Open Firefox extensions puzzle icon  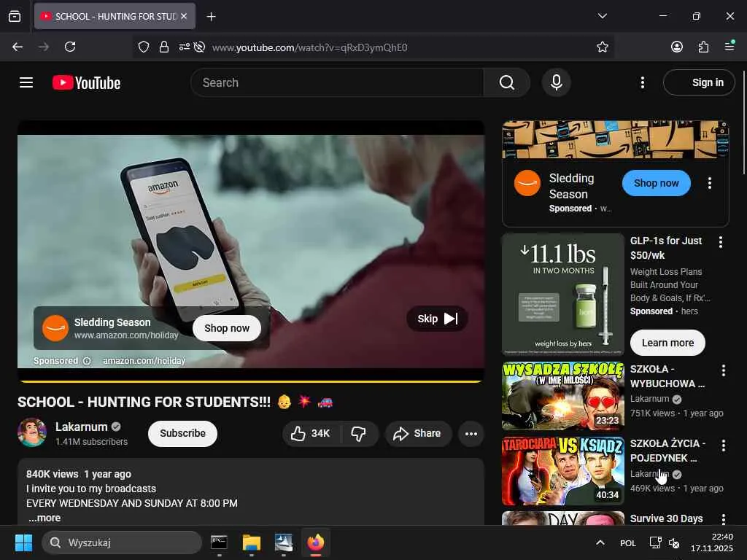703,47
